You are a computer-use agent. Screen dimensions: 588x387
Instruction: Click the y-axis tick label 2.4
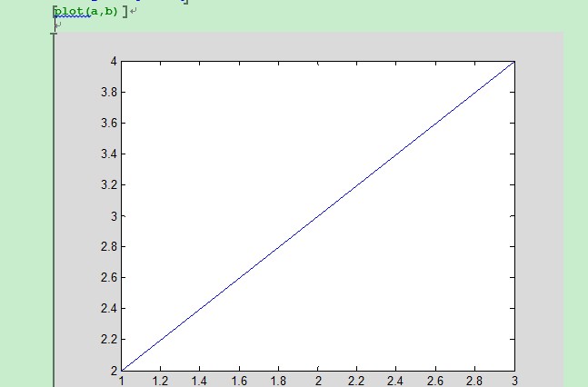[x=109, y=309]
